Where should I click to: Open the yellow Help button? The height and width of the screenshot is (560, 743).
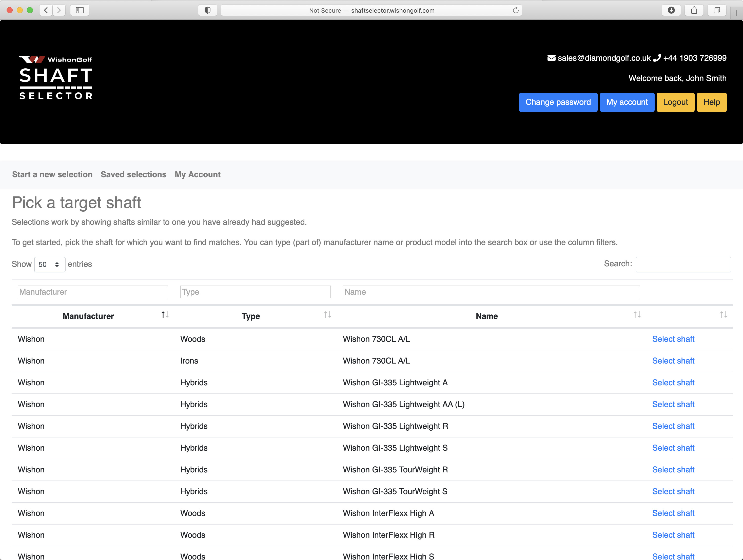pos(711,102)
